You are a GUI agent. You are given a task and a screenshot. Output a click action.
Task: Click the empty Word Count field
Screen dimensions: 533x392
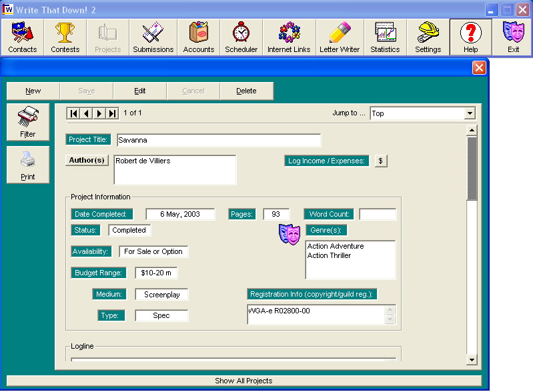point(378,215)
